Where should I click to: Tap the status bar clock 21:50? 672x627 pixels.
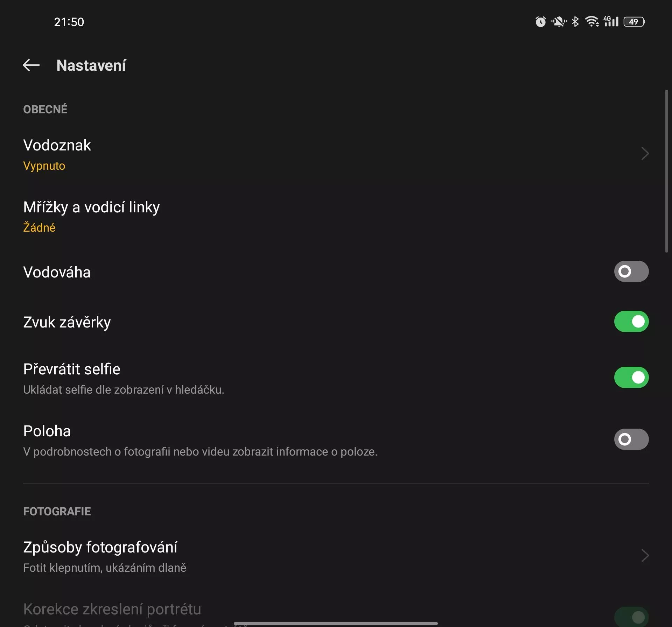(x=69, y=22)
